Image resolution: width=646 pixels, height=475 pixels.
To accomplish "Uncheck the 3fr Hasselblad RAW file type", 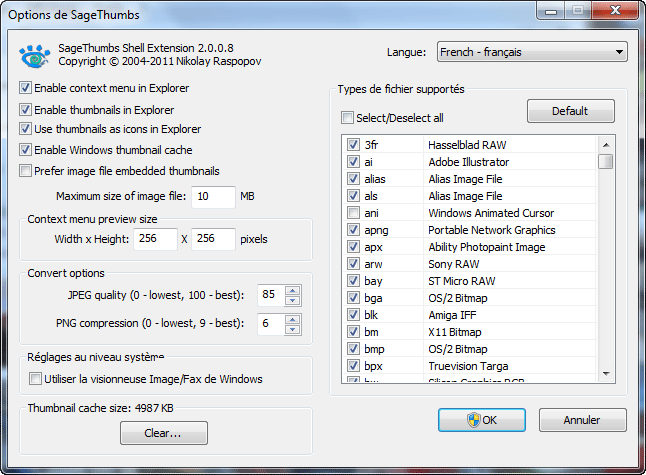I will [353, 145].
